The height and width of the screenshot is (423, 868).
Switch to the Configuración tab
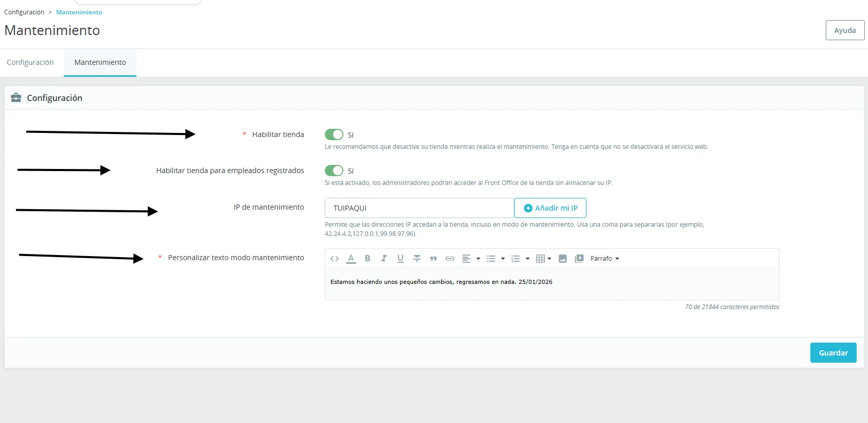coord(30,62)
